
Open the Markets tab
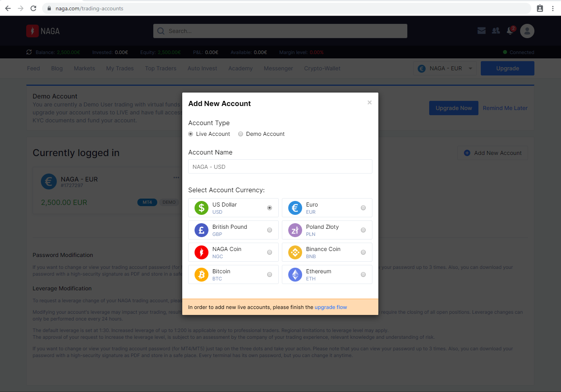point(84,68)
